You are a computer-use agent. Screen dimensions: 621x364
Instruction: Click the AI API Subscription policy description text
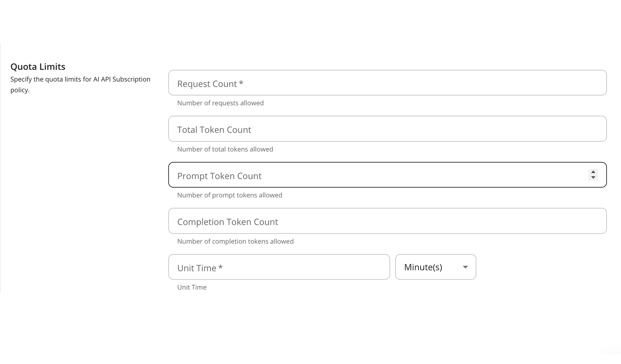pos(80,84)
